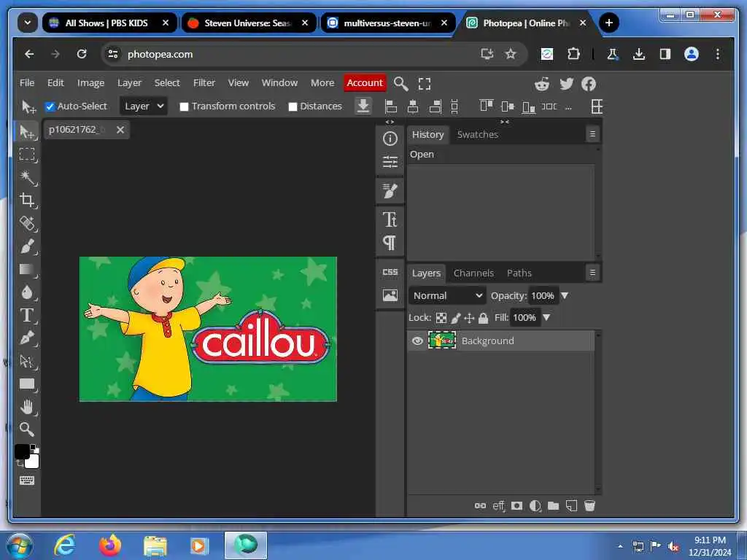Uncheck the Auto-Select checkbox
This screenshot has height=560, width=747.
[x=50, y=106]
